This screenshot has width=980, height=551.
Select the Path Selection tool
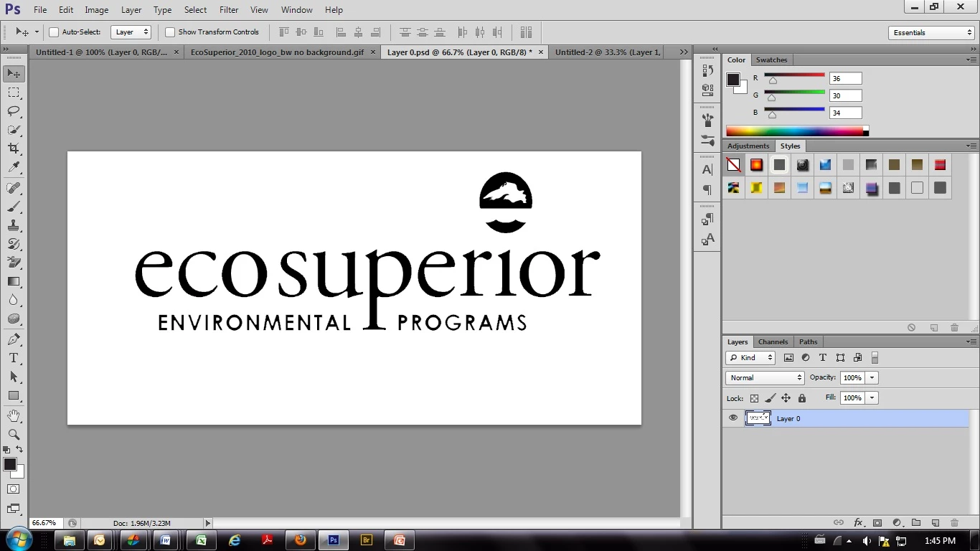pos(14,377)
